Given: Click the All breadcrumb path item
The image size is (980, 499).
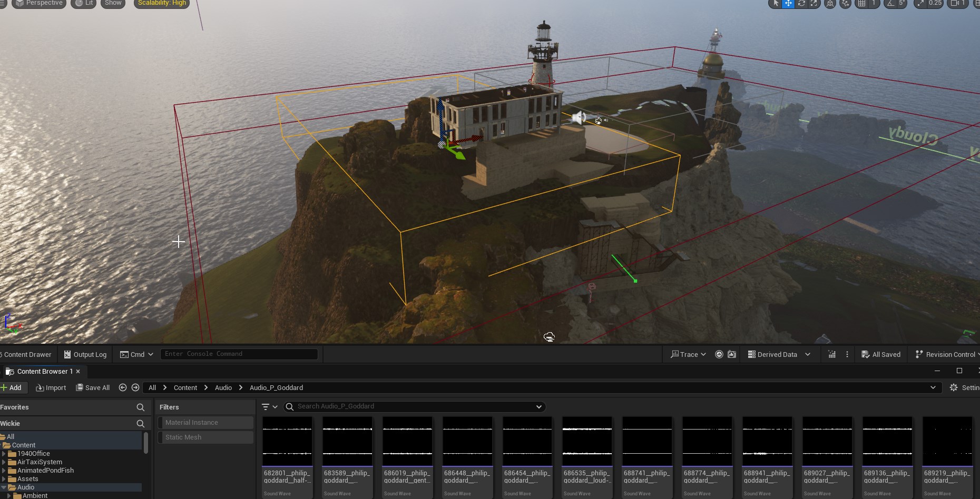Looking at the screenshot, I should [x=152, y=387].
